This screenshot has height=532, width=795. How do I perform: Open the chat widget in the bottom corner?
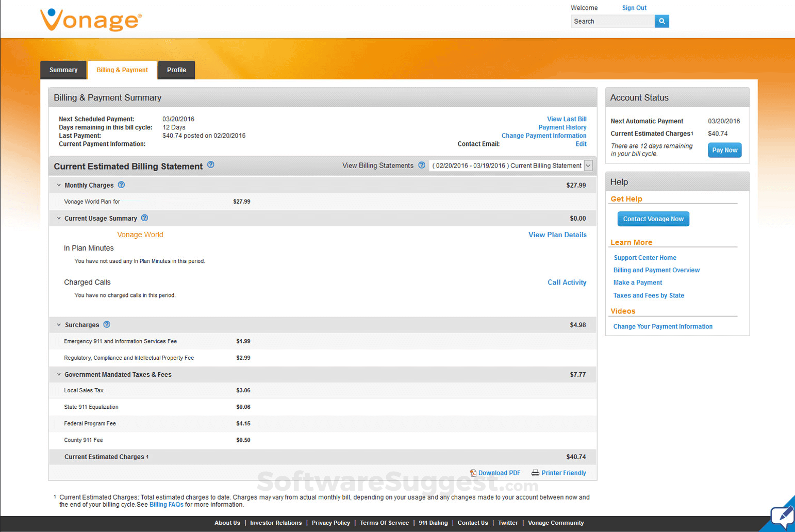click(782, 516)
